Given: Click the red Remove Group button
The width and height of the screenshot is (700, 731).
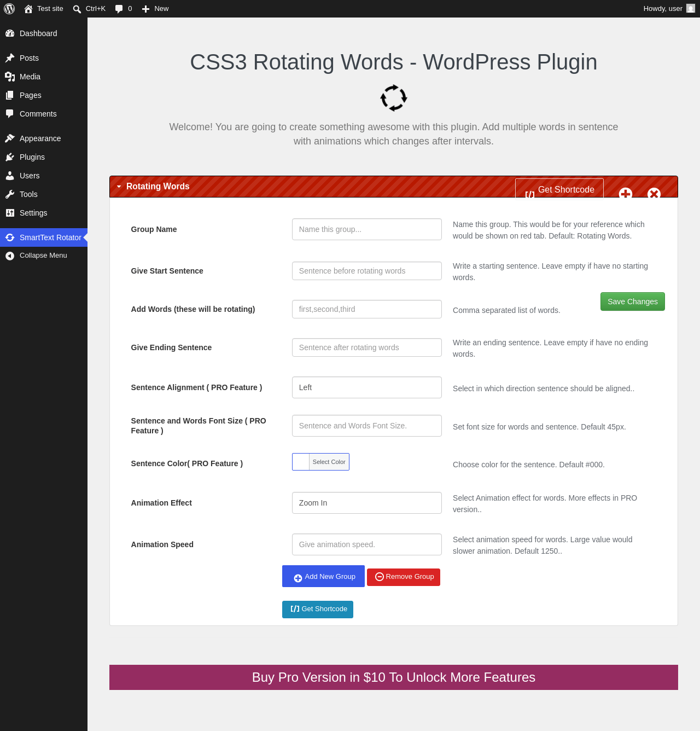Looking at the screenshot, I should tap(404, 577).
